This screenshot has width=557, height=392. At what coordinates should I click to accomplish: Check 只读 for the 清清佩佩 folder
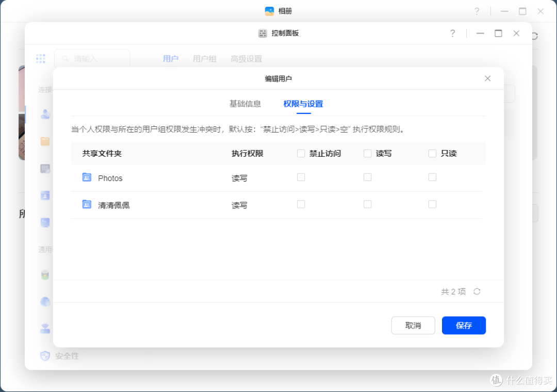(432, 204)
